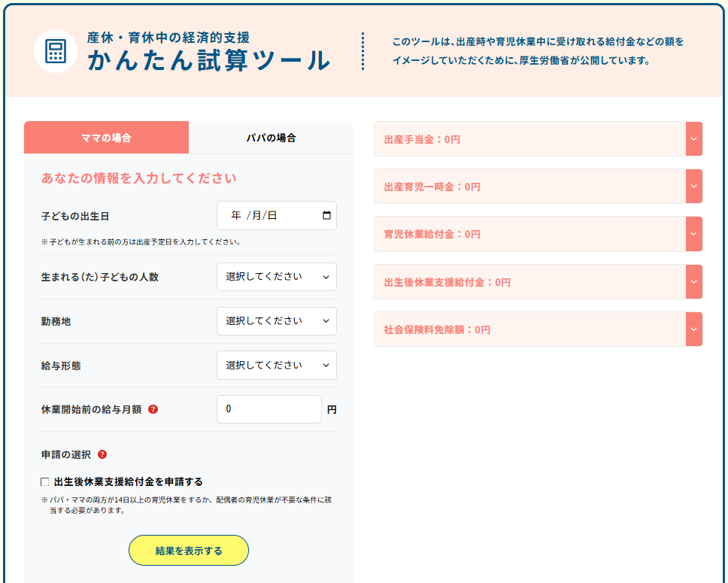Switch to the パパの場合 tab
Screen dimensions: 728x583
(x=271, y=138)
